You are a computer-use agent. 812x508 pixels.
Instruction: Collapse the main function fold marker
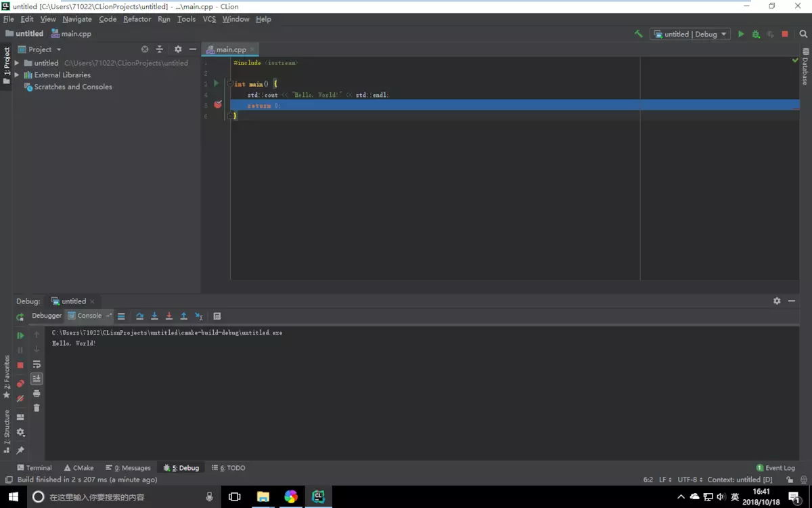[x=231, y=84]
